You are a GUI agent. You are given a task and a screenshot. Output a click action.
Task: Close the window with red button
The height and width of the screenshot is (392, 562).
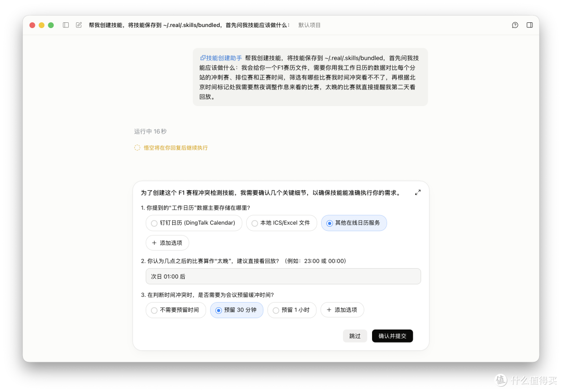coord(32,25)
